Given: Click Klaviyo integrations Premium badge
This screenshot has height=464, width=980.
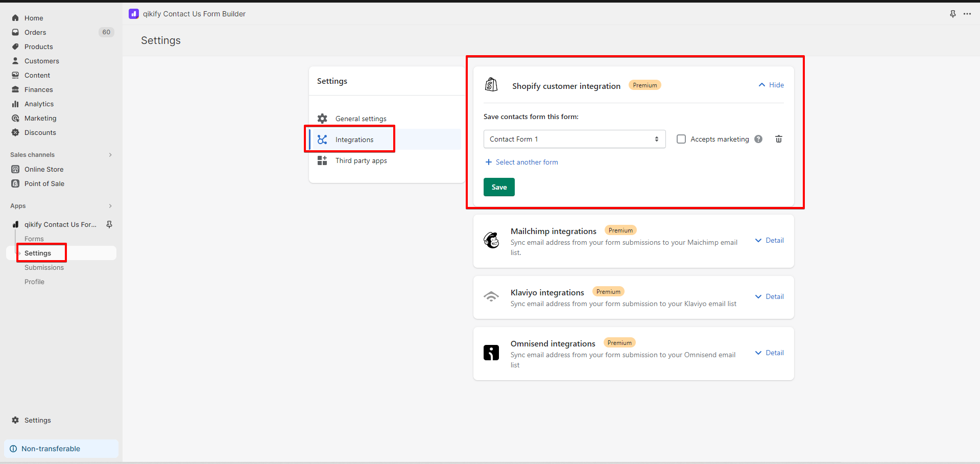Looking at the screenshot, I should click(x=608, y=292).
